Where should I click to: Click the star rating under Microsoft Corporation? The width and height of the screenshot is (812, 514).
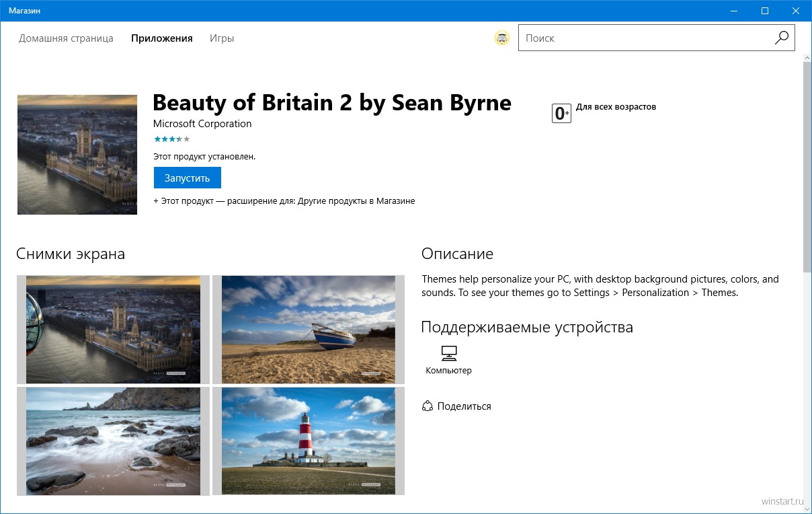click(x=172, y=139)
